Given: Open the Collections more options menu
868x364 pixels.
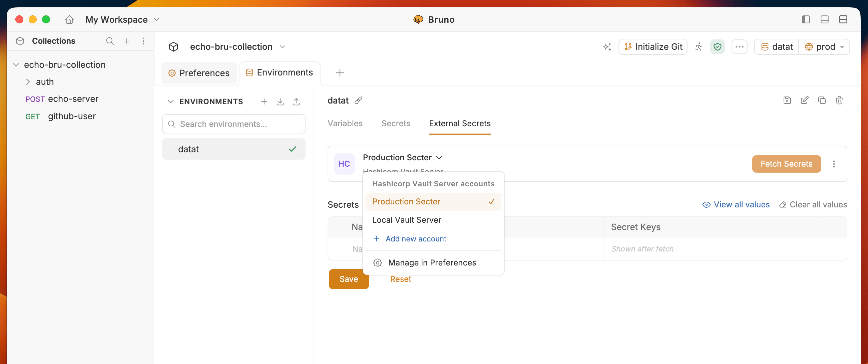Looking at the screenshot, I should [143, 41].
